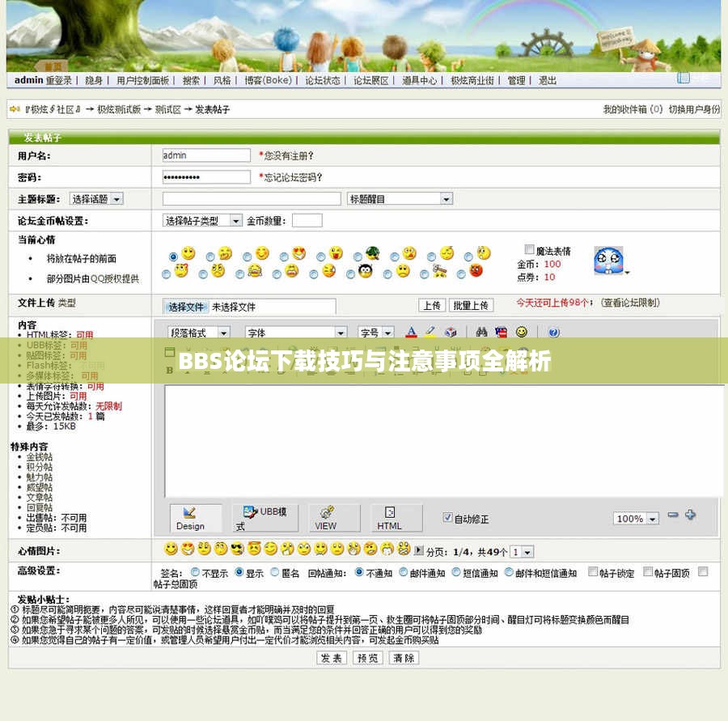Insert heart-eyes emoticon in 心情图片 row
This screenshot has width=728, height=721.
pos(187,549)
